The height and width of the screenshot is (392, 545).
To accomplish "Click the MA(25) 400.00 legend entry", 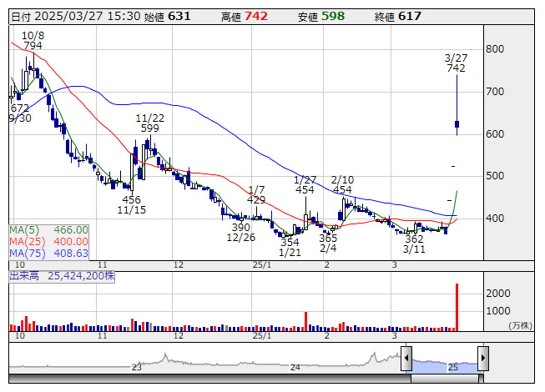I will pos(48,241).
